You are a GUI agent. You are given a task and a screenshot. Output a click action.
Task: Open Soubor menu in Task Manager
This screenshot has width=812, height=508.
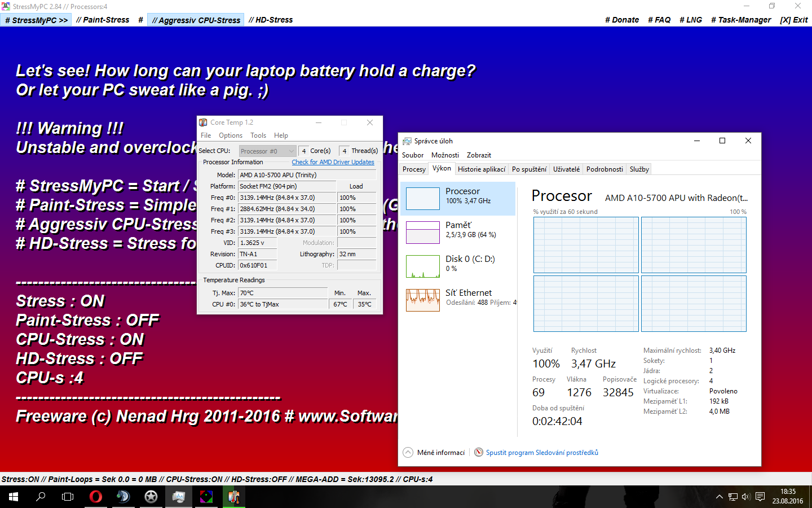(x=413, y=155)
